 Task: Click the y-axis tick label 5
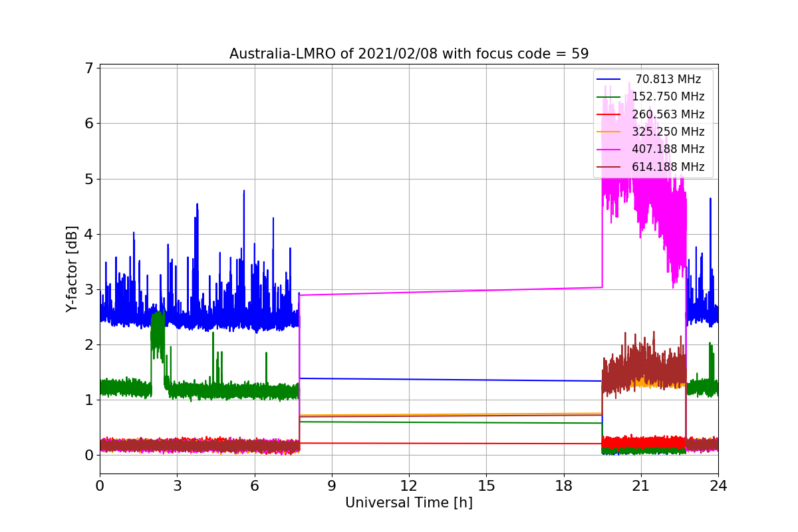pos(88,179)
